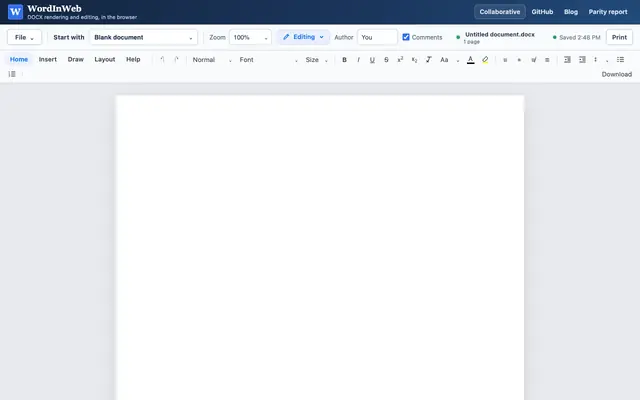The width and height of the screenshot is (640, 400).
Task: Apply yellow highlight color
Action: 485,60
